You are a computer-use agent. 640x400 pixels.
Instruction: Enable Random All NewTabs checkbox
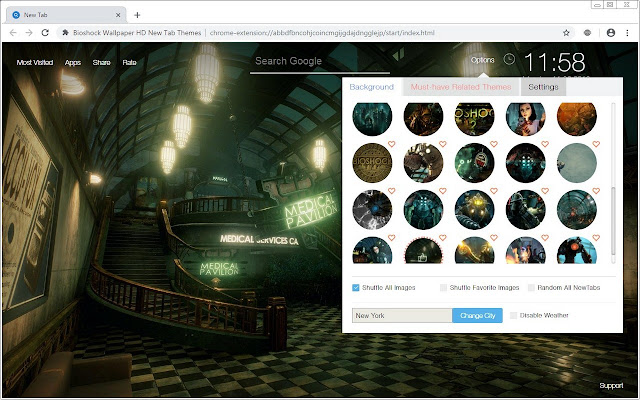pos(531,288)
